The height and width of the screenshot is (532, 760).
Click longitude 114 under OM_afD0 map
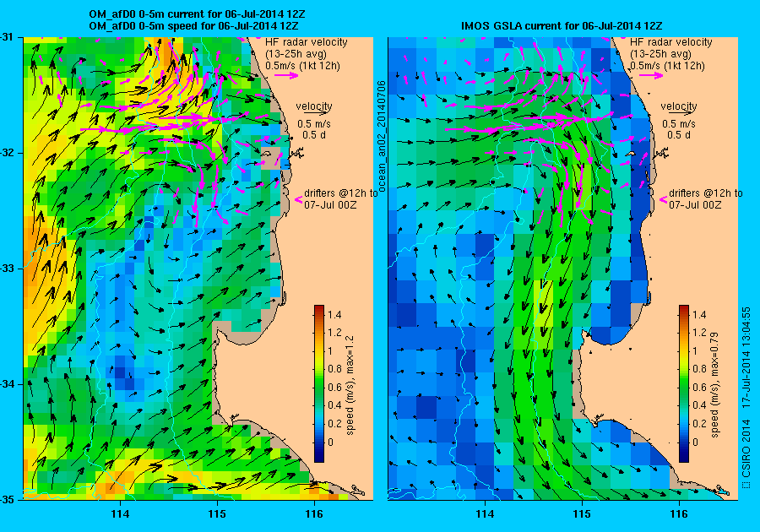120,514
